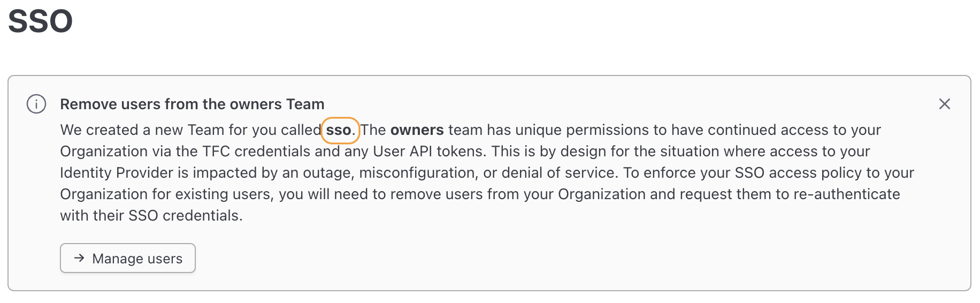980x303 pixels.
Task: Dismiss the Remove users alert with X
Action: [944, 104]
